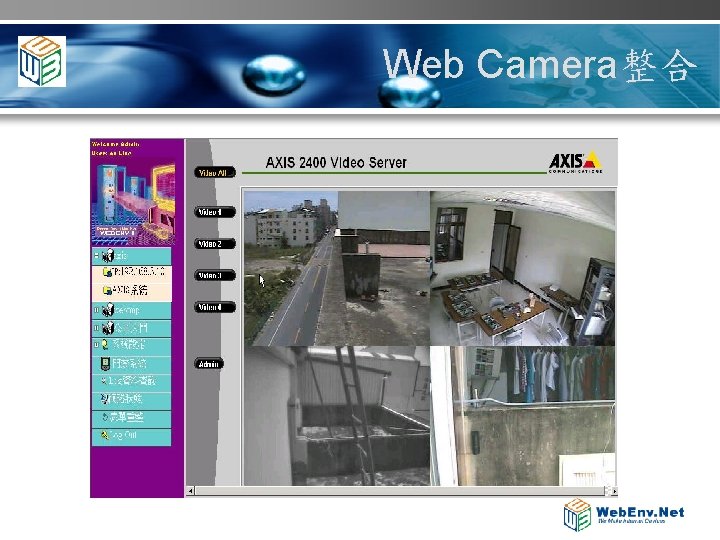Expand the sidebar group just below develop
The height and width of the screenshot is (540, 720).
96,328
